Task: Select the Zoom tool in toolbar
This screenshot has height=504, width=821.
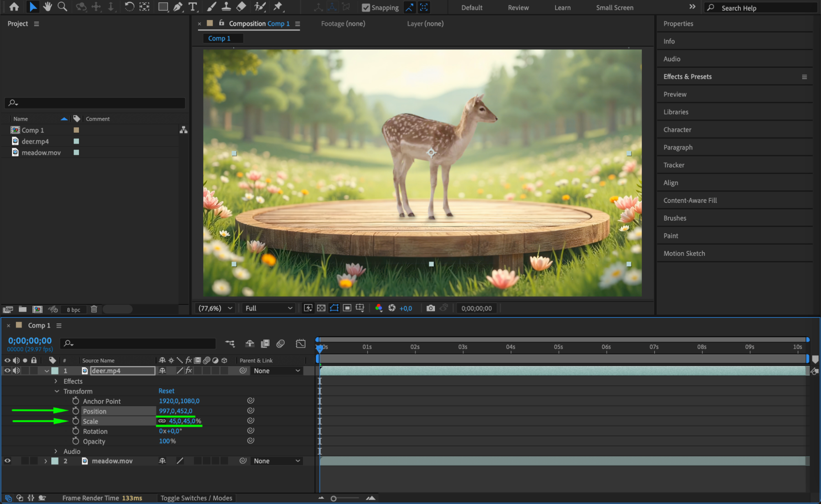Action: coord(62,7)
